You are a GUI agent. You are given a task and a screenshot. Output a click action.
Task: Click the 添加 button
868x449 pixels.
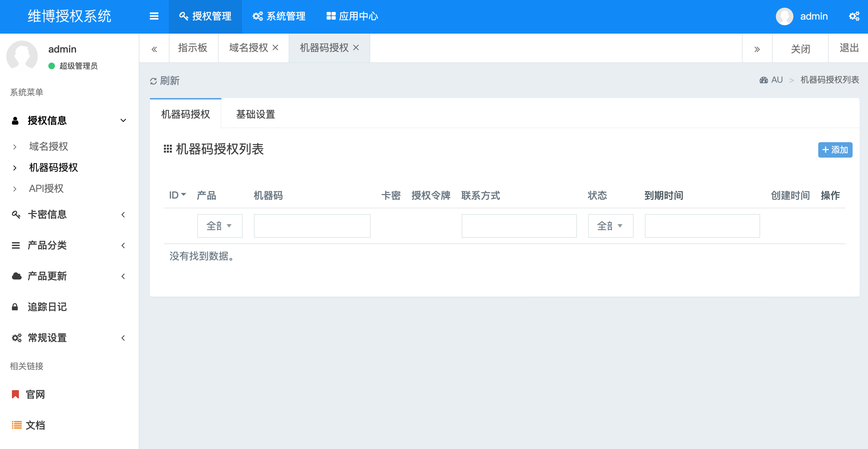pos(835,150)
